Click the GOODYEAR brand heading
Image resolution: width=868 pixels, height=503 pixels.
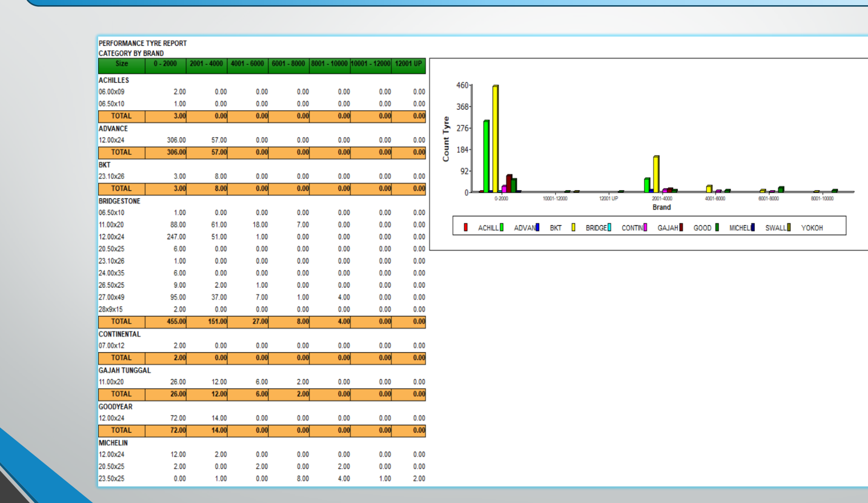[115, 407]
